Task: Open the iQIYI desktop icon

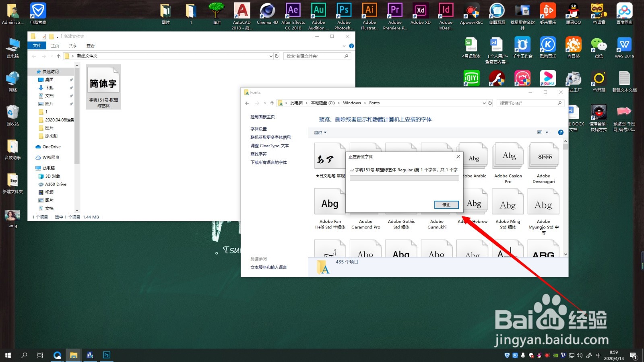Action: [x=471, y=78]
